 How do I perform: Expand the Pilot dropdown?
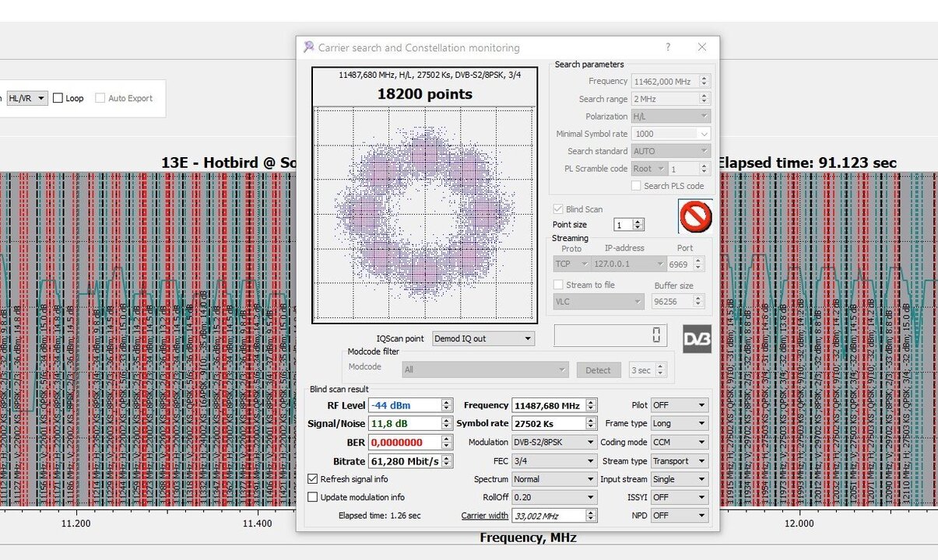coord(679,405)
